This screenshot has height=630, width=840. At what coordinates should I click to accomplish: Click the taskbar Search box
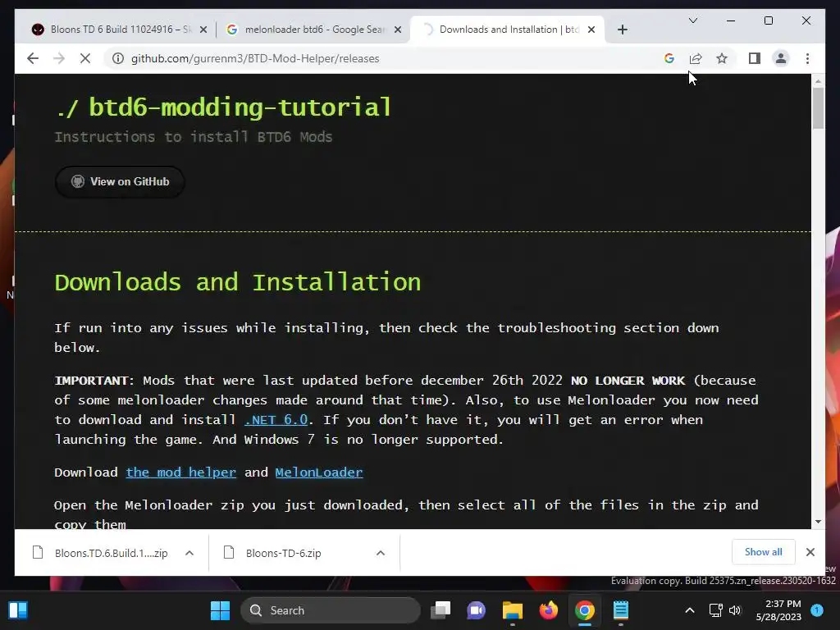(x=331, y=610)
